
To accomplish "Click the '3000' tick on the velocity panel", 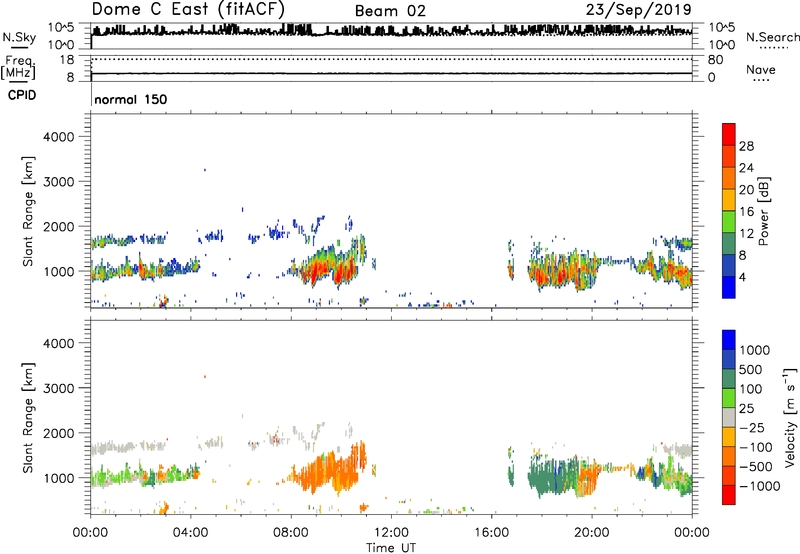I will click(x=58, y=389).
